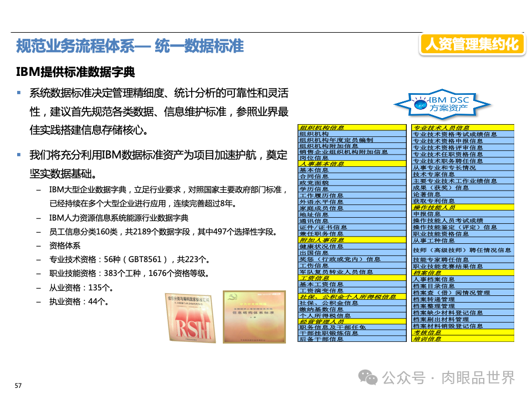Click the line 员工信息分类160类
The height and width of the screenshot is (399, 532).
pos(163,232)
